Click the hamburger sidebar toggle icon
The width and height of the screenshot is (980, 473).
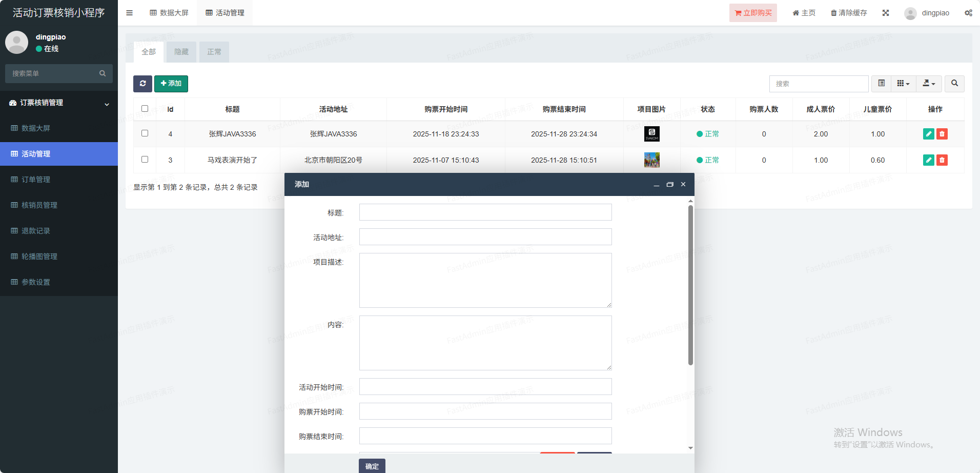click(129, 13)
